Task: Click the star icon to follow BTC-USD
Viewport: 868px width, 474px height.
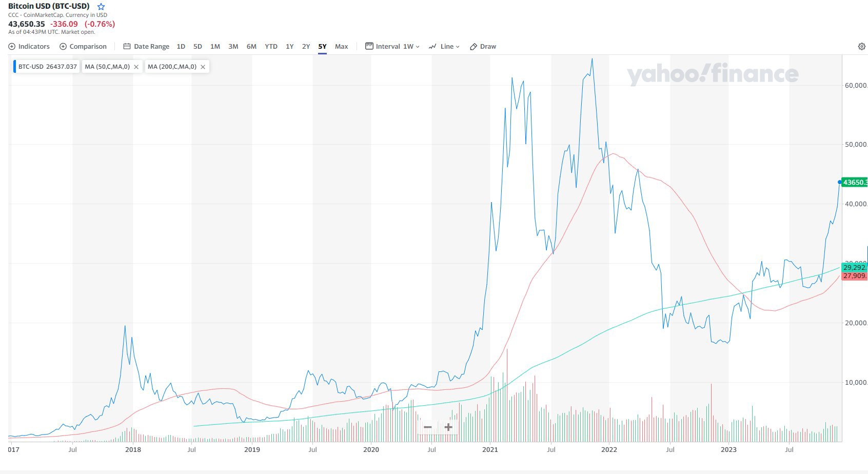Action: 101,7
